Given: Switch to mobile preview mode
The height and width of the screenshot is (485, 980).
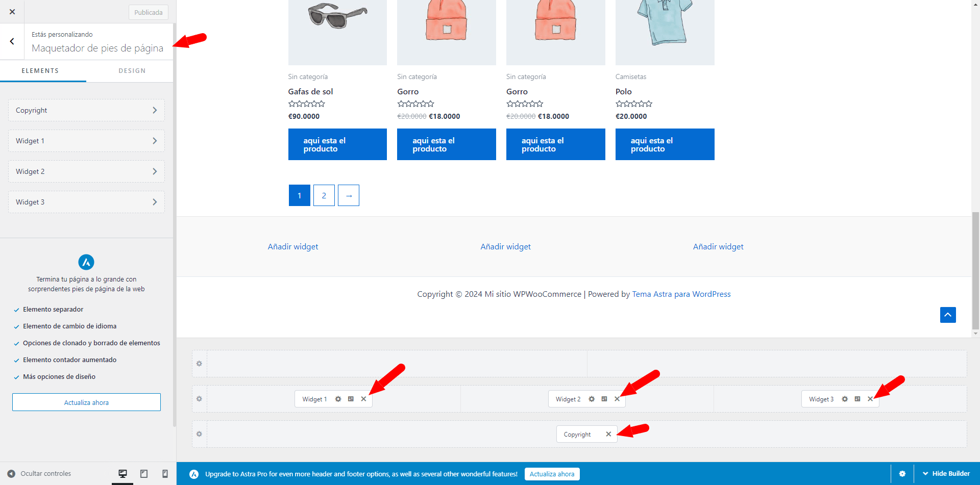Looking at the screenshot, I should pyautogui.click(x=165, y=474).
